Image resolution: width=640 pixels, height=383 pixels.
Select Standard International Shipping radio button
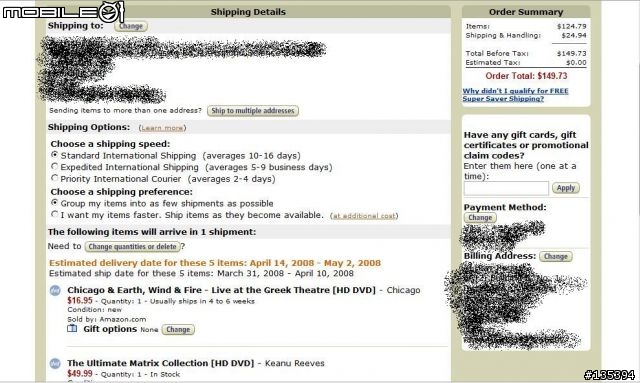(x=55, y=155)
